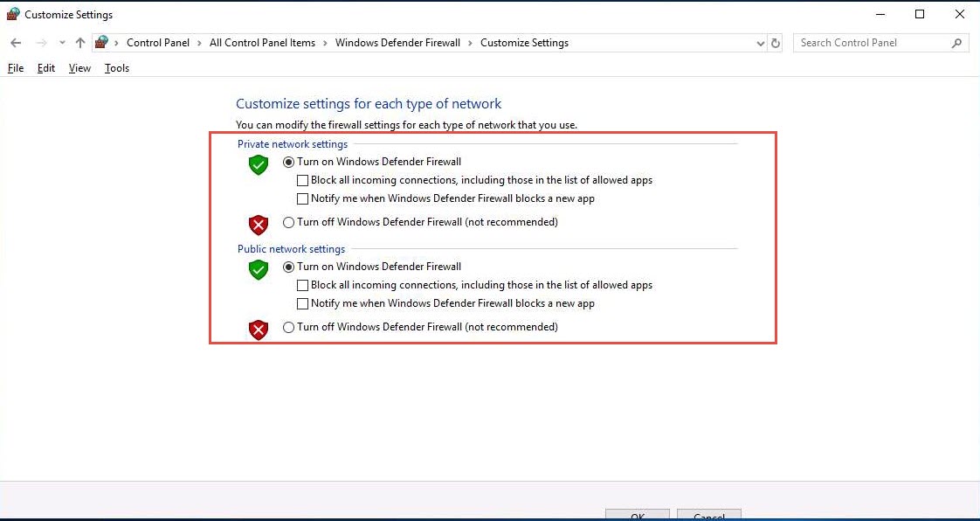Click the Customize Settings breadcrumb
This screenshot has height=521, width=980.
(x=524, y=43)
